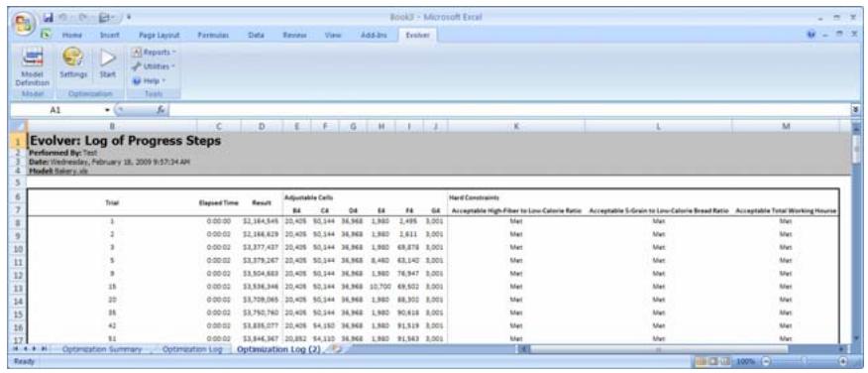The width and height of the screenshot is (868, 373).
Task: Click the zoom slider handle
Action: [806, 361]
